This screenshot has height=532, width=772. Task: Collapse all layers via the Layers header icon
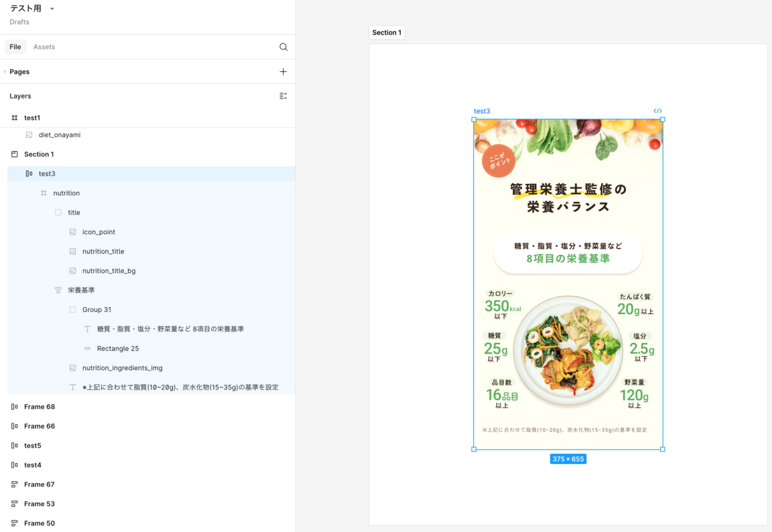283,96
